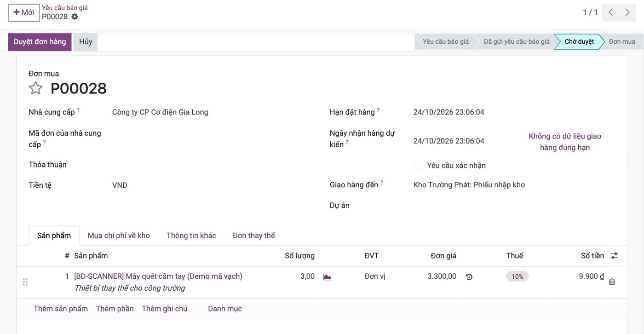Click Thêm ghi chú link

coord(165,309)
